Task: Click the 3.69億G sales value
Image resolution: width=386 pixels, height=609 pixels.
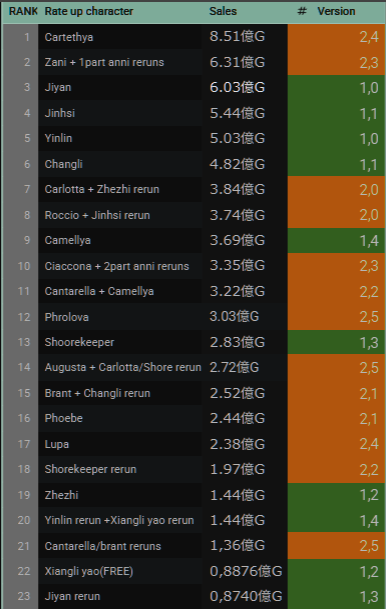Action: point(237,240)
